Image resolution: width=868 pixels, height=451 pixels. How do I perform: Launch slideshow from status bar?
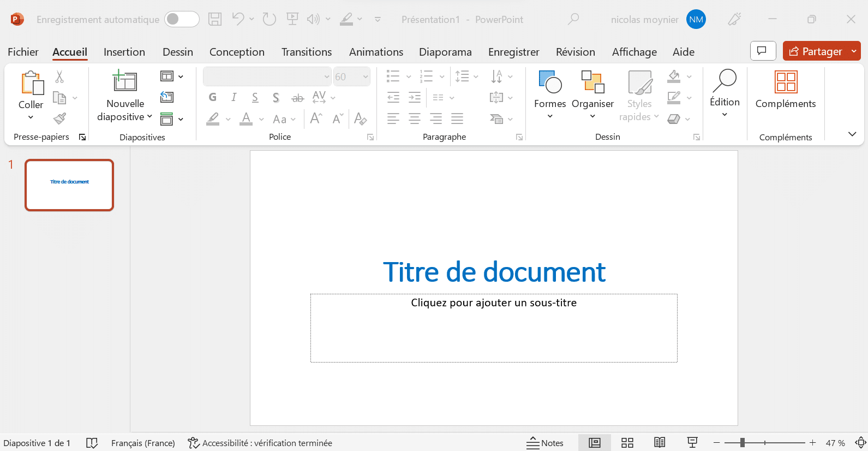tap(692, 443)
